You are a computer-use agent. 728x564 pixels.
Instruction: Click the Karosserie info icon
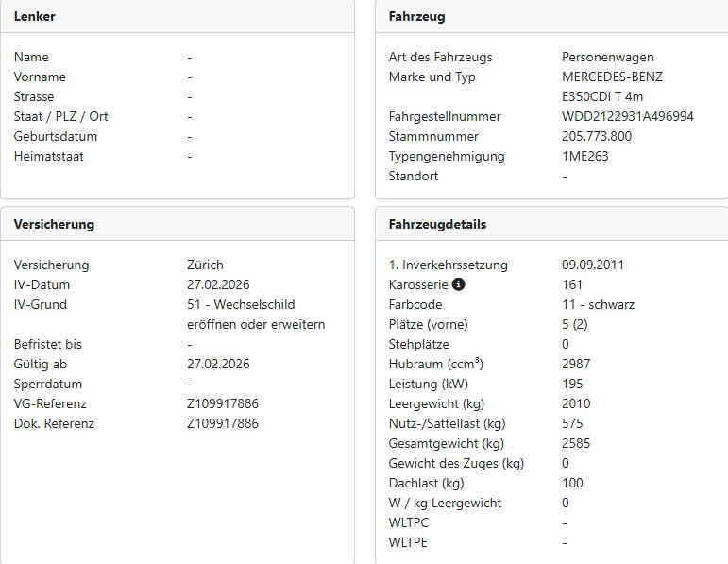458,283
